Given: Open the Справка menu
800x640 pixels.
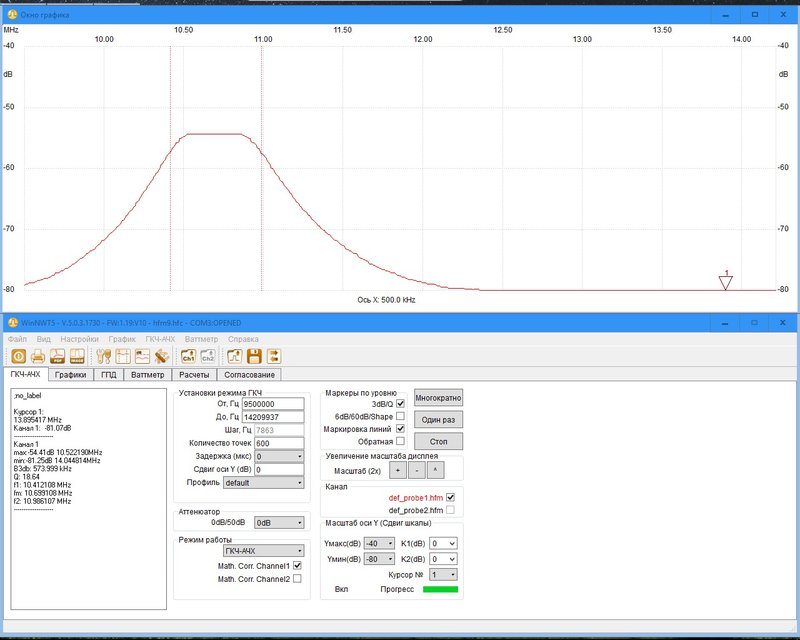Looking at the screenshot, I should click(x=243, y=339).
